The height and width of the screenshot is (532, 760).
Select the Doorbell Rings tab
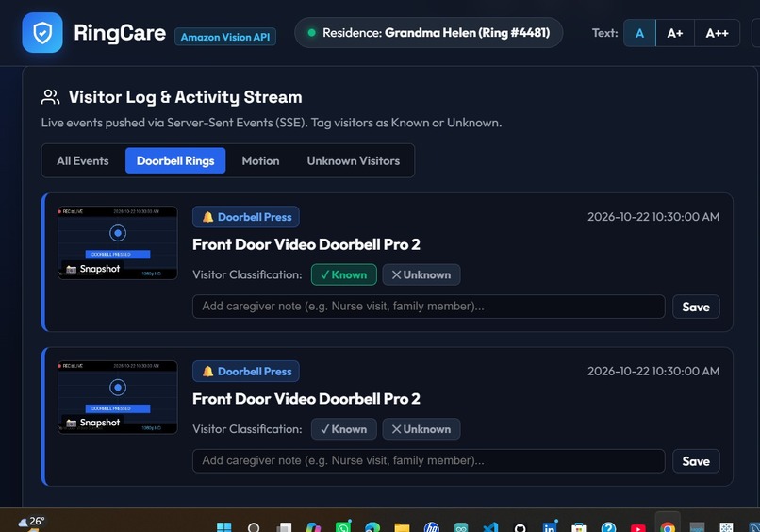pos(175,161)
